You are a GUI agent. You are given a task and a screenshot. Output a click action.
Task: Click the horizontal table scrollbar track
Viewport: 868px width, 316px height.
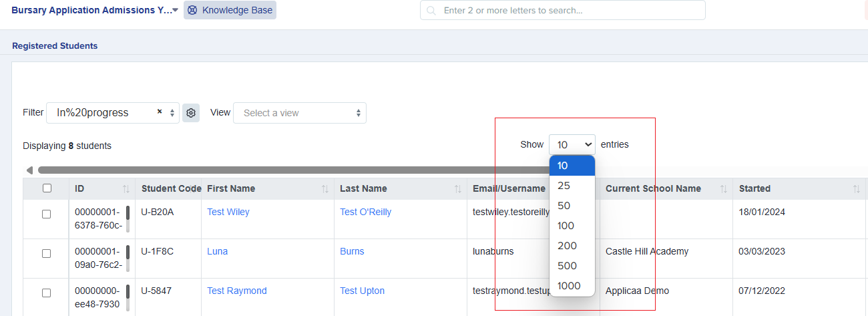click(294, 170)
